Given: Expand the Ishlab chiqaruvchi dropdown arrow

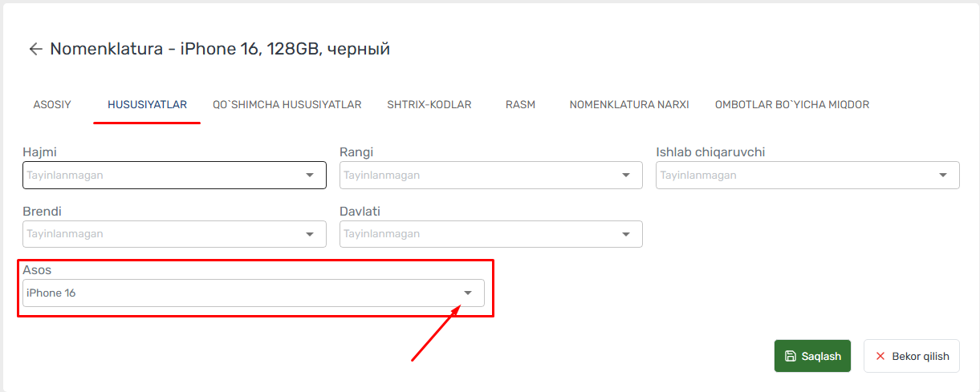Looking at the screenshot, I should (x=943, y=176).
